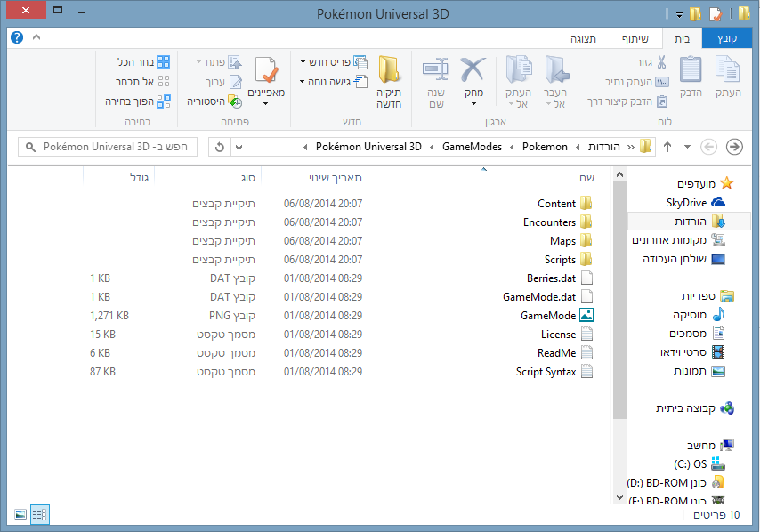Click הורדות in the address breadcrumb
Screen dimensions: 760x532
pyautogui.click(x=604, y=147)
